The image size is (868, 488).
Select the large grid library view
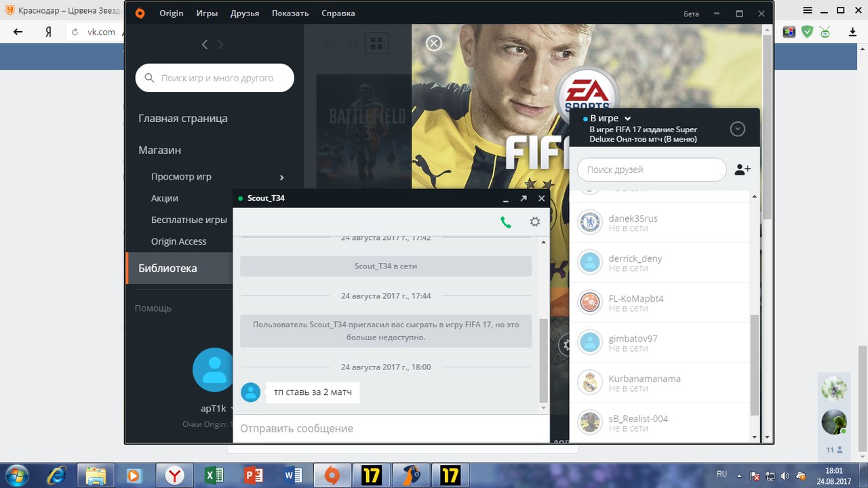376,43
